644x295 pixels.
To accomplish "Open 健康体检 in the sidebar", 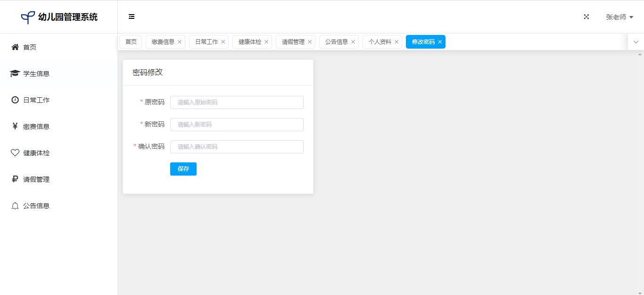I will pyautogui.click(x=58, y=153).
